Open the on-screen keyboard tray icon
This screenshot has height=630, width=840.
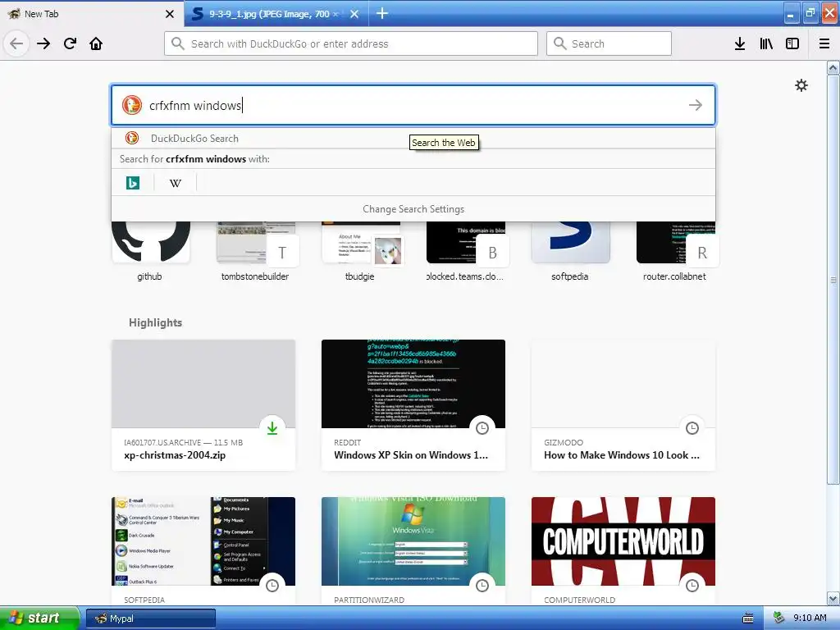pos(748,619)
